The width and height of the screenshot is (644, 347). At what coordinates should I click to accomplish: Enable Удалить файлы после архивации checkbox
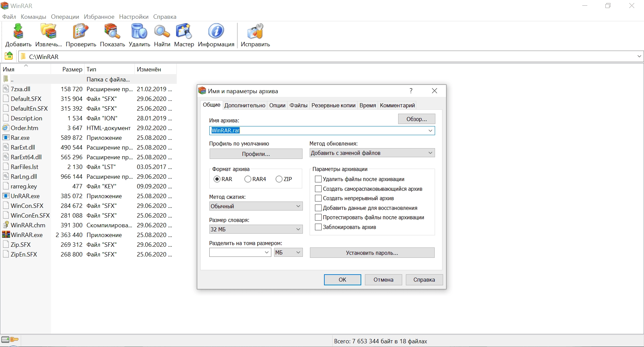coord(318,179)
